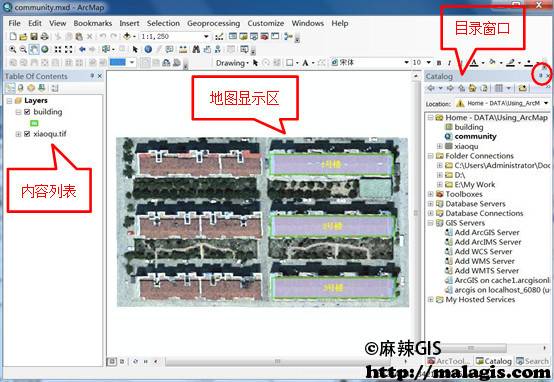The width and height of the screenshot is (554, 382).
Task: Switch to the Search tab
Action: 532,361
